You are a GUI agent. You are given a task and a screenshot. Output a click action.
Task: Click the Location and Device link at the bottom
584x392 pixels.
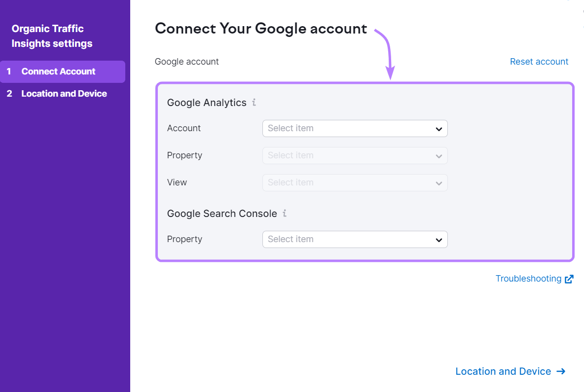pyautogui.click(x=503, y=371)
